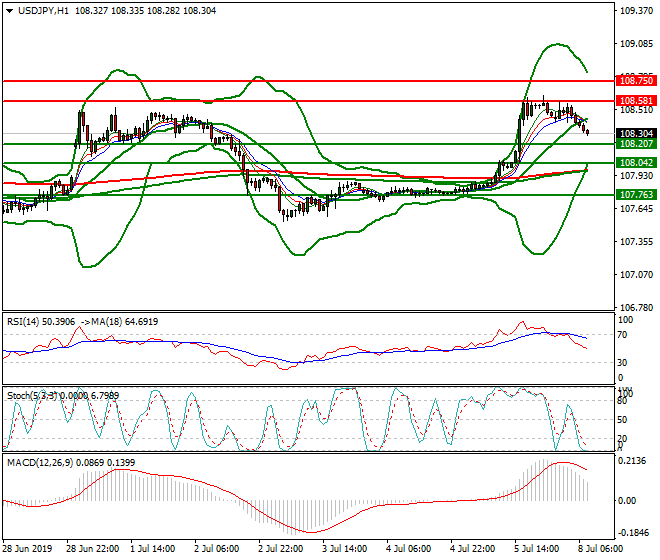This screenshot has width=660, height=560.
Task: Click the 109.370 value on price scale
Action: pyautogui.click(x=634, y=11)
